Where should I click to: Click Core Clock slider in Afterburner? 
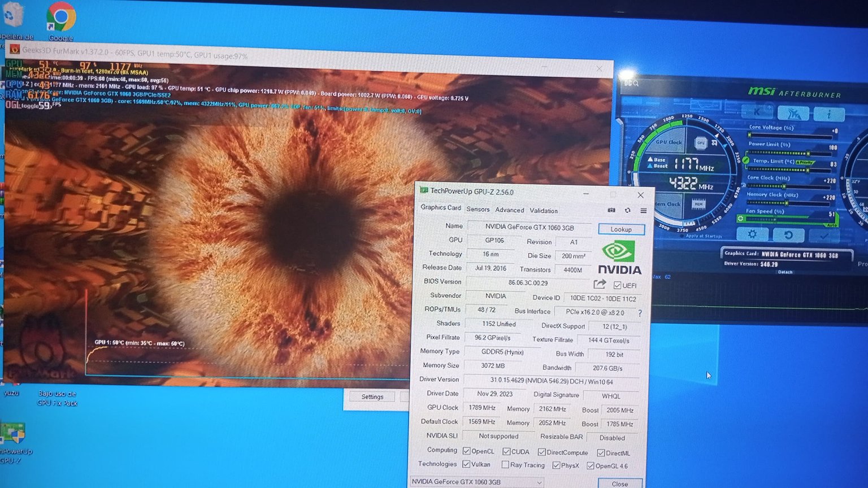pos(788,186)
